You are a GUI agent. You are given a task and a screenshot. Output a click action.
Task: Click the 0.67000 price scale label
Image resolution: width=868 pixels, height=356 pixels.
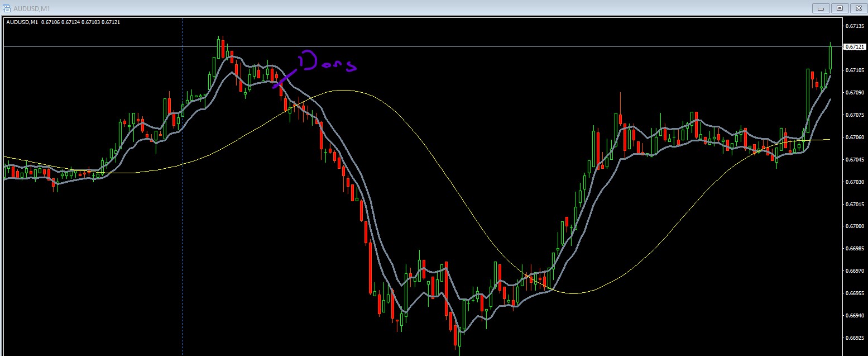tap(854, 226)
